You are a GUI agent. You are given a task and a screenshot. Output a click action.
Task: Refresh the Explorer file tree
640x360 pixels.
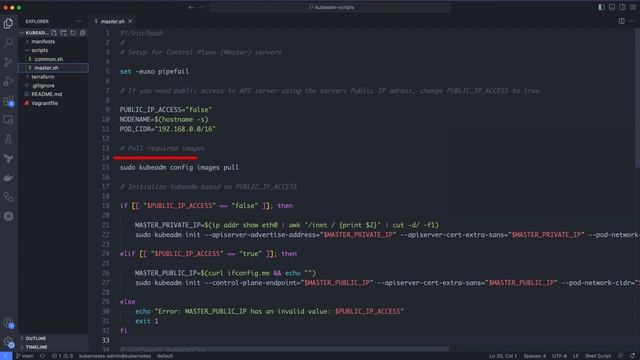click(73, 33)
